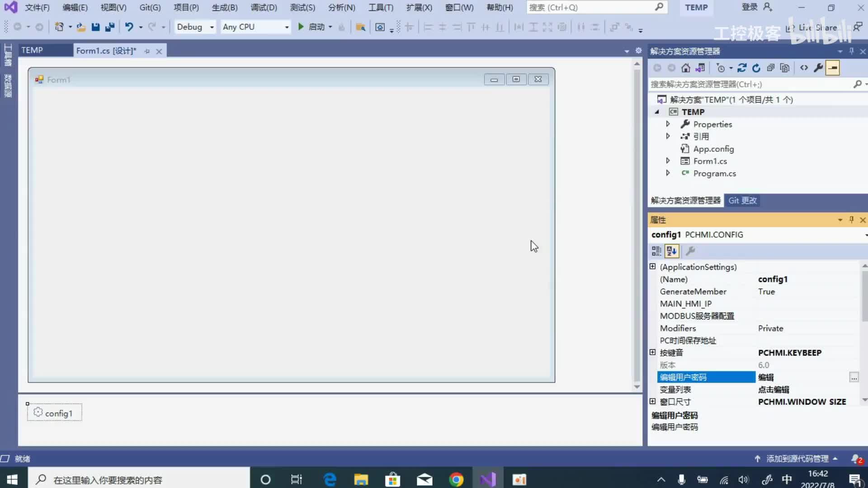Screen dimensions: 868x488
Task: Toggle Categorized view in the Properties panel
Action: click(x=656, y=251)
